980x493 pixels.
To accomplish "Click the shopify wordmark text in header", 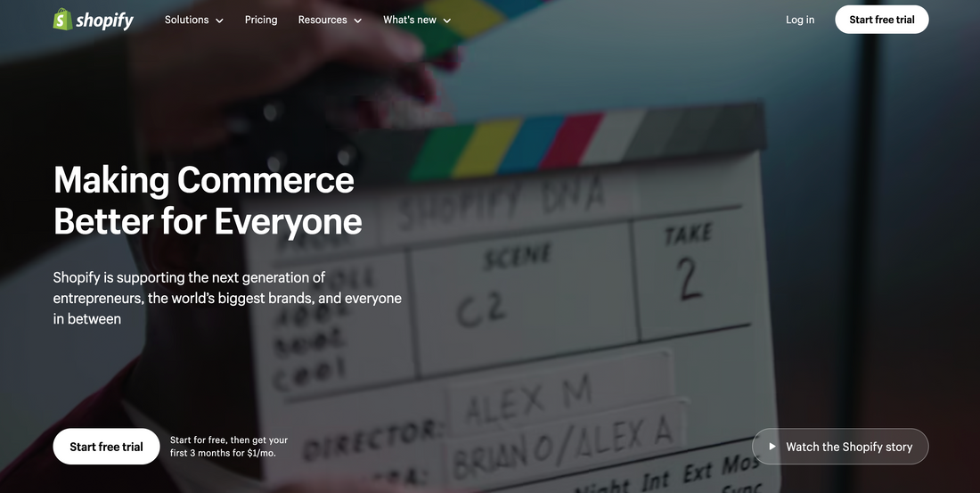I will click(104, 21).
